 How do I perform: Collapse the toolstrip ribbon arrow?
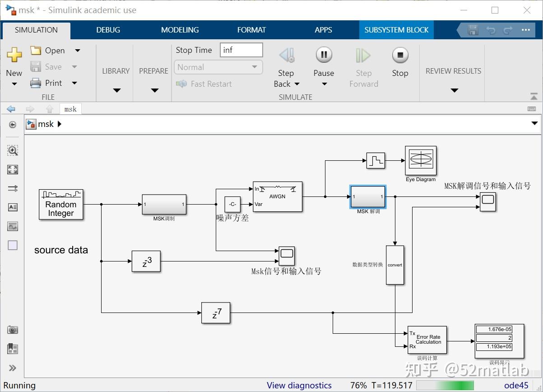(534, 96)
